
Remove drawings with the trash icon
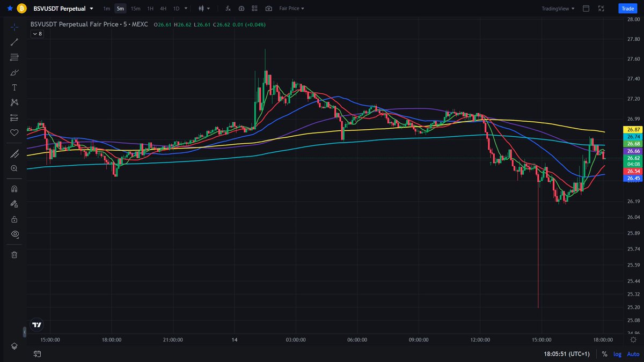[14, 255]
